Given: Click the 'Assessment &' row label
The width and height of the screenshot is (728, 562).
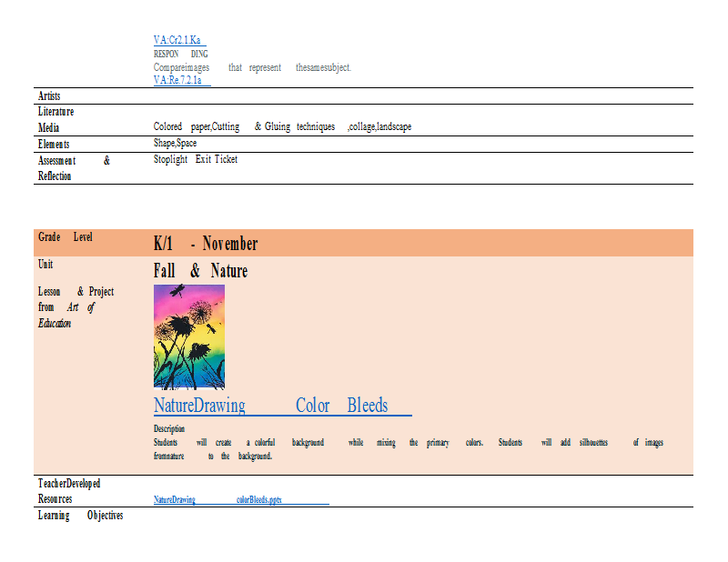Looking at the screenshot, I should pos(74,161).
